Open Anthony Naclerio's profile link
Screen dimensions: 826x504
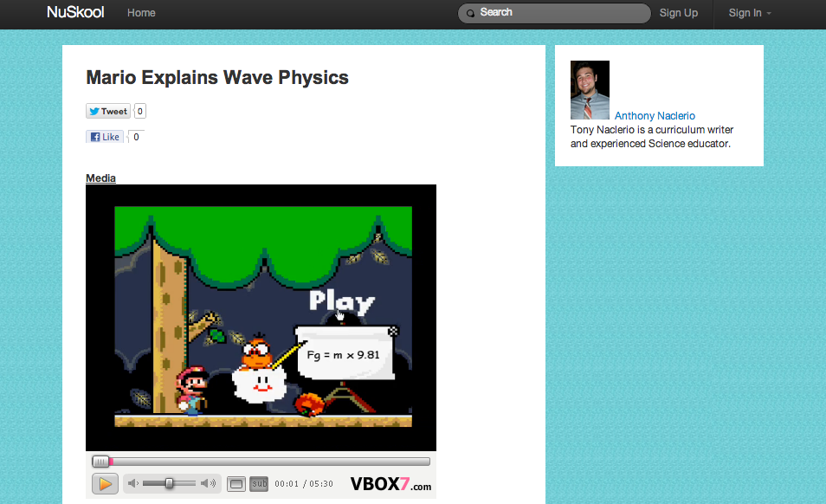655,115
